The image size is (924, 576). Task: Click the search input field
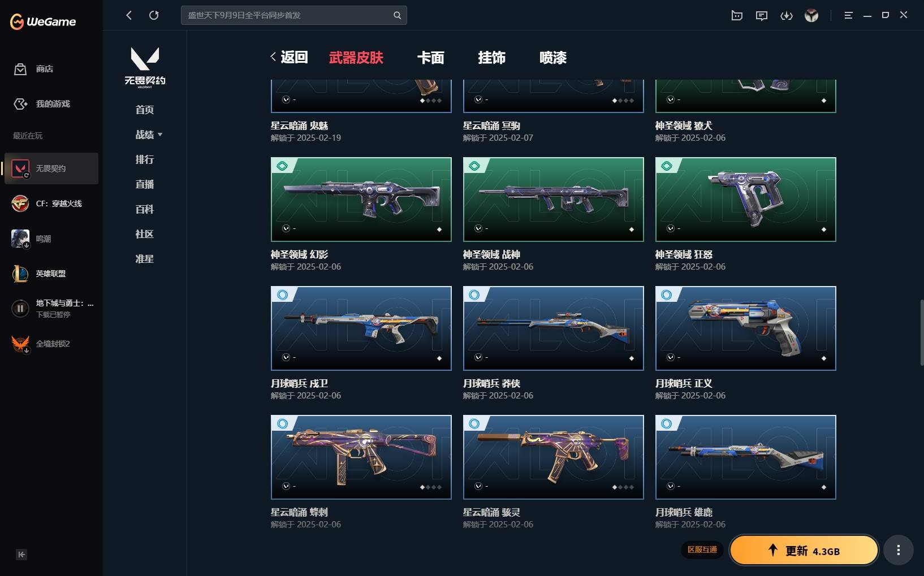(x=293, y=15)
